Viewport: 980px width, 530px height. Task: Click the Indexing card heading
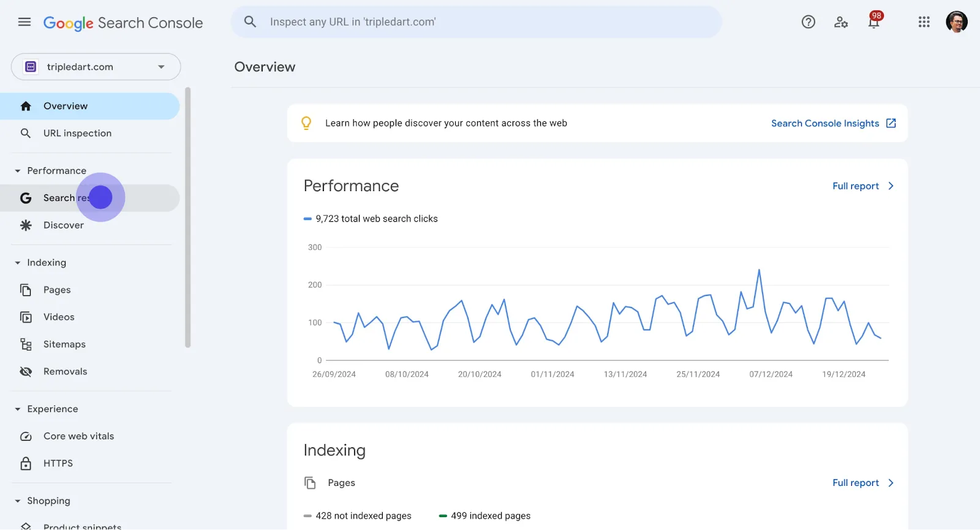334,450
